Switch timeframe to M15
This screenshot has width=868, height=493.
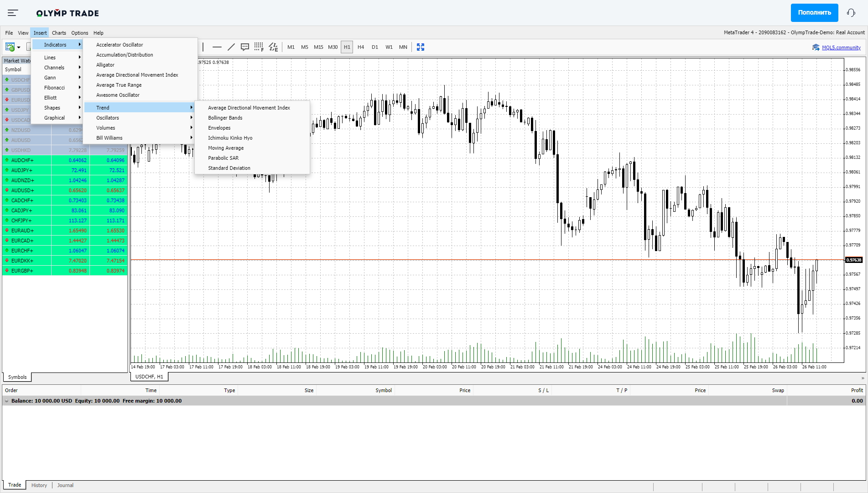(x=318, y=47)
